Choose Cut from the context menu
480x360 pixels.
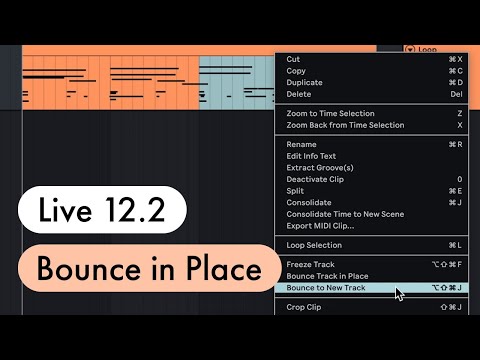point(371,59)
